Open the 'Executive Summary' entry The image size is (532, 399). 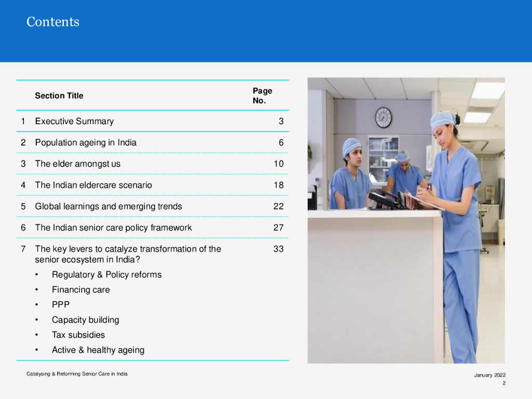point(74,121)
